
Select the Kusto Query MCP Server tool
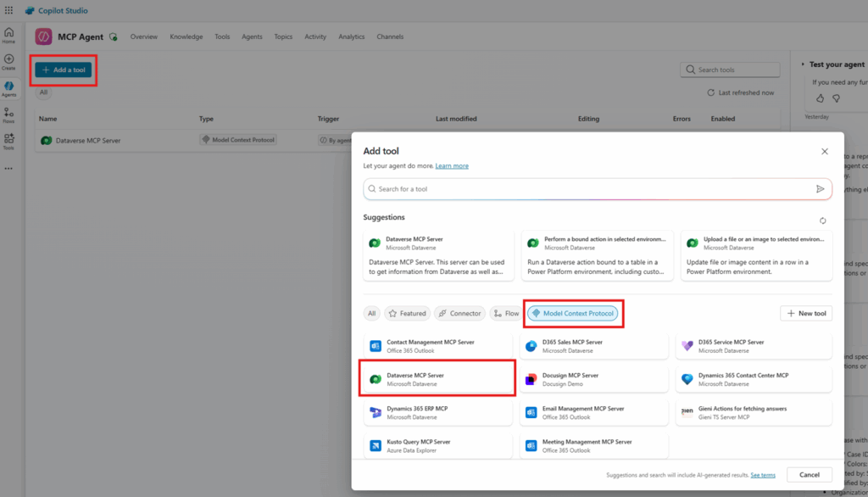click(438, 446)
